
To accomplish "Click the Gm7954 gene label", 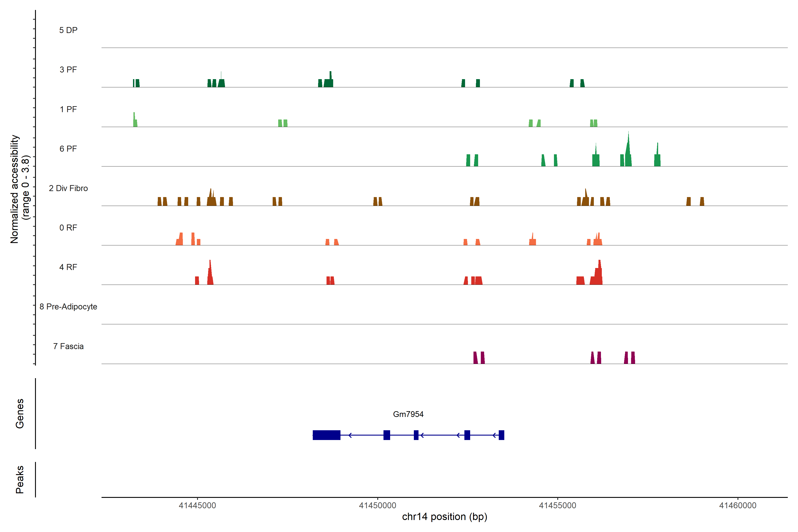I will pyautogui.click(x=408, y=414).
